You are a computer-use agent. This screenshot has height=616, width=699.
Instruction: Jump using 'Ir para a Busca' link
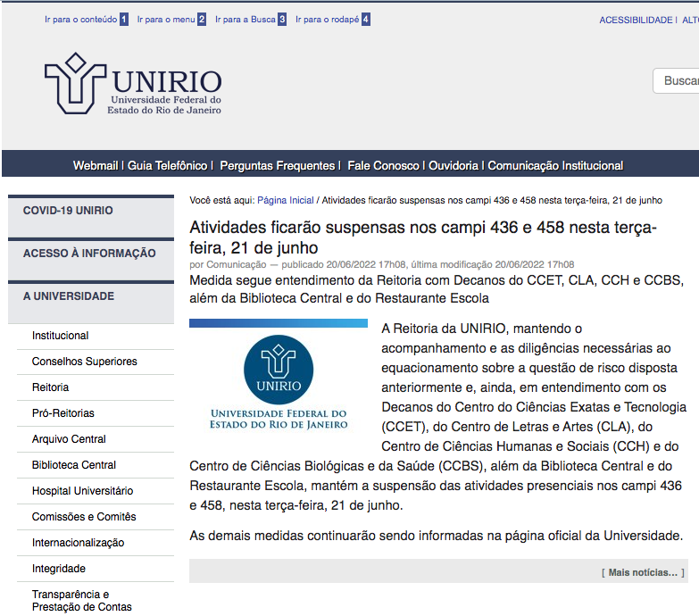point(245,19)
